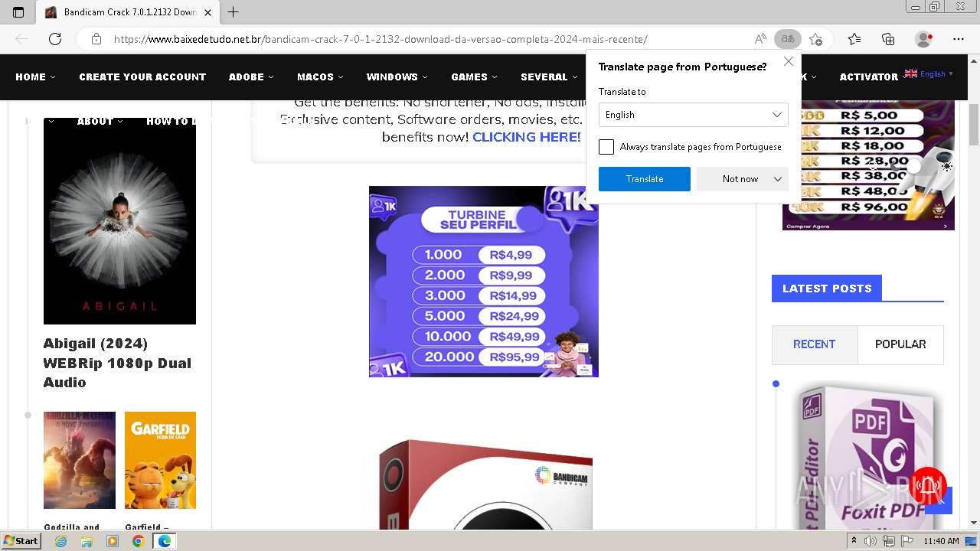Open media player from taskbar
The width and height of the screenshot is (980, 551).
[113, 541]
